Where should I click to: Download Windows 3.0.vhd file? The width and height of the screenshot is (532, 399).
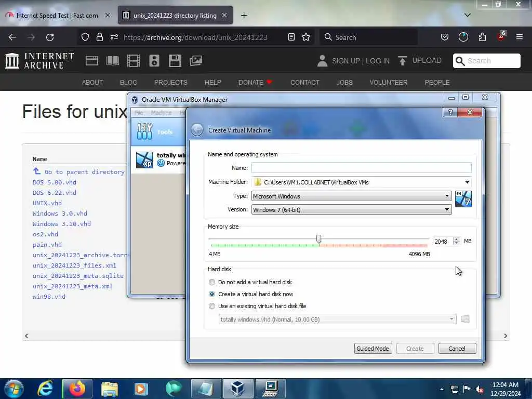point(60,214)
